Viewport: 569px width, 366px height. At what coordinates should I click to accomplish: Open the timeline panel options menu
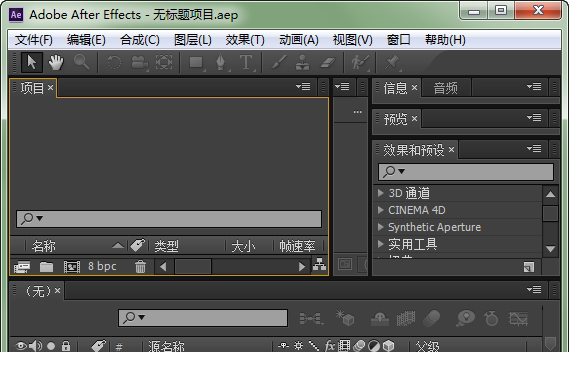point(534,289)
